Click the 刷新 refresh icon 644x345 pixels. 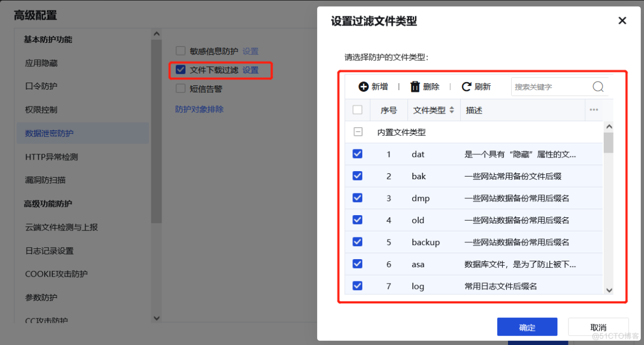click(x=467, y=86)
